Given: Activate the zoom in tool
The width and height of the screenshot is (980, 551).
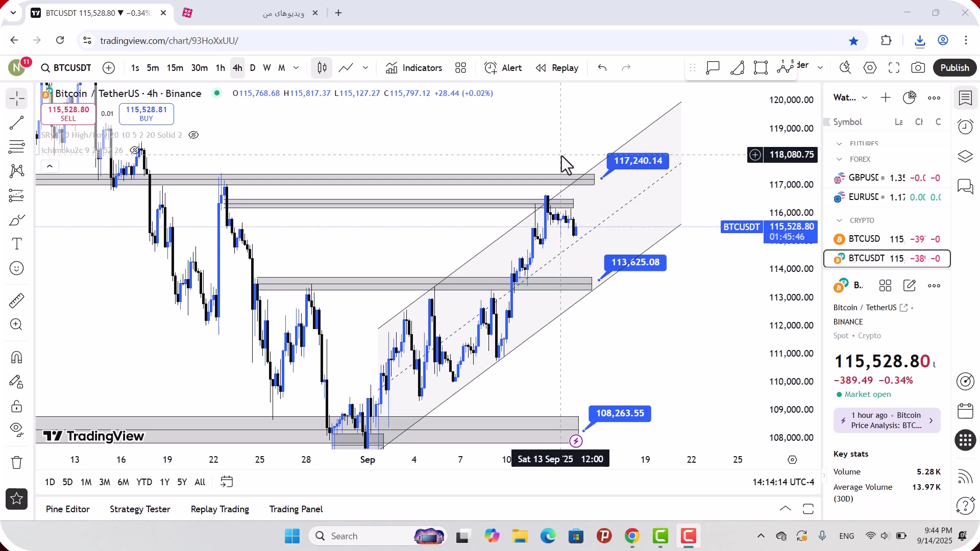Looking at the screenshot, I should coord(17,324).
